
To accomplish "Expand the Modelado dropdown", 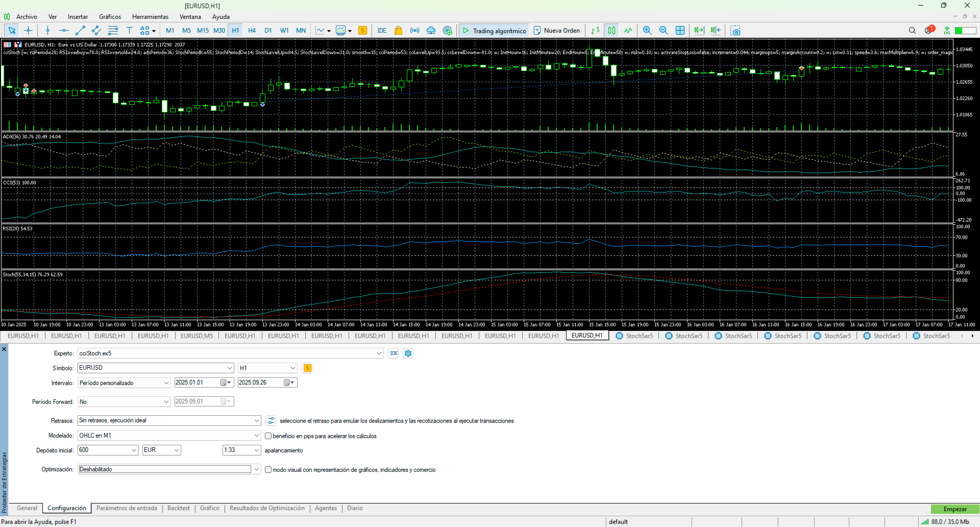I will click(256, 436).
